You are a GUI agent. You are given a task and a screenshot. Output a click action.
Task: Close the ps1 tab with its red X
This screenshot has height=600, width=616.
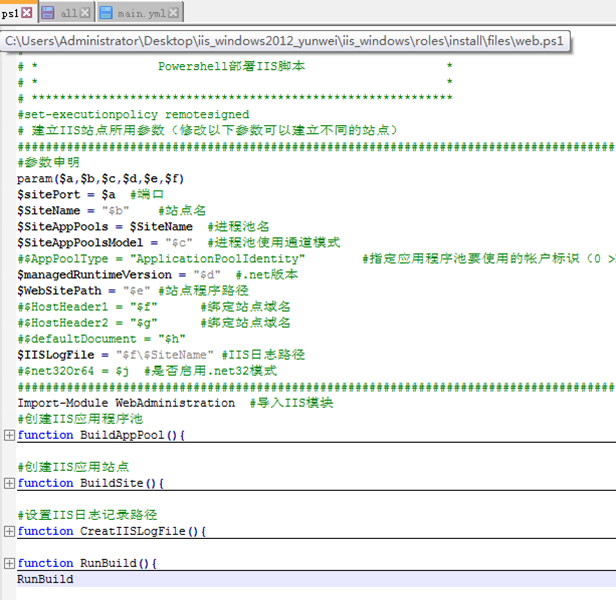27,13
